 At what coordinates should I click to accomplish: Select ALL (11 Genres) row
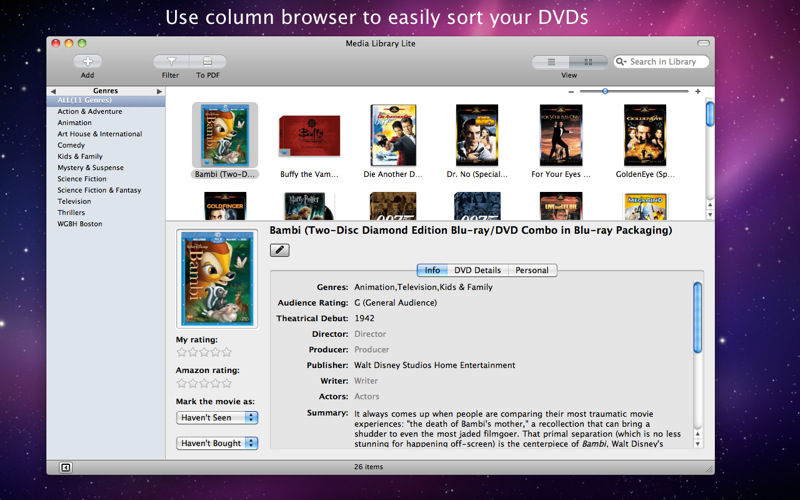pyautogui.click(x=106, y=101)
